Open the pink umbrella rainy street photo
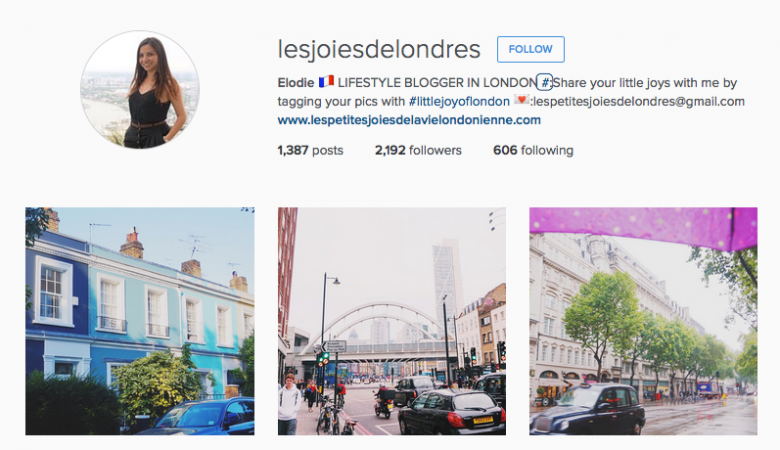This screenshot has width=780, height=450. (643, 321)
